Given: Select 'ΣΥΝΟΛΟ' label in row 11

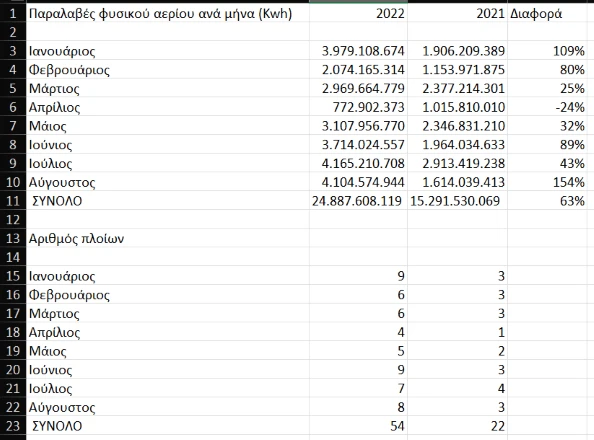Looking at the screenshot, I should pos(57,201).
